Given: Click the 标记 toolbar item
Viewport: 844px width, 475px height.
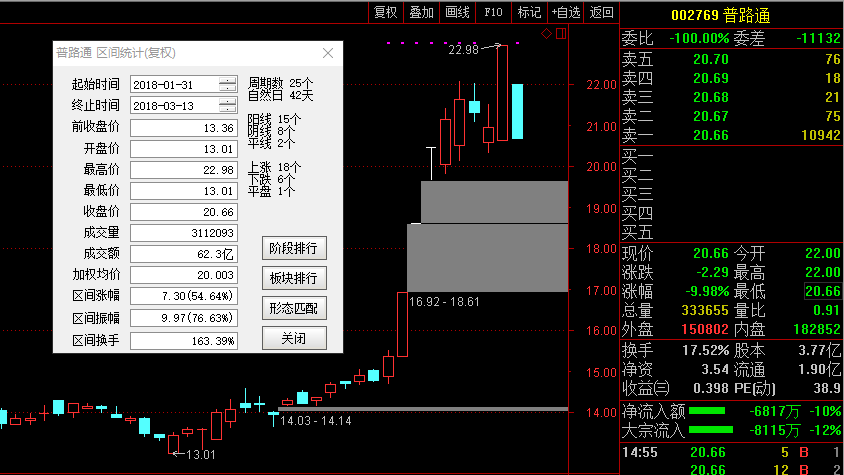Looking at the screenshot, I should [529, 12].
